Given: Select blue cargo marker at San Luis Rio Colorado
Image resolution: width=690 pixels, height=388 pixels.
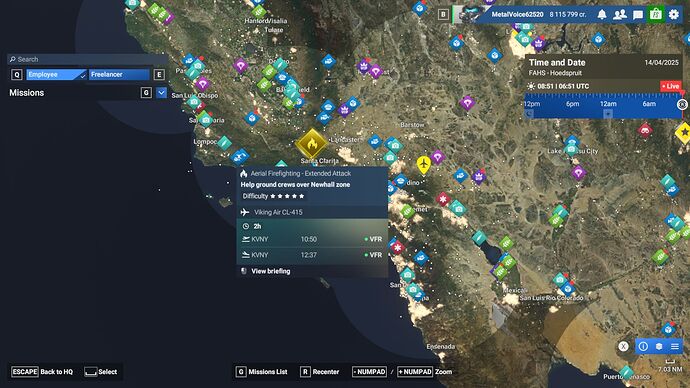Looking at the screenshot, I should click(567, 289).
